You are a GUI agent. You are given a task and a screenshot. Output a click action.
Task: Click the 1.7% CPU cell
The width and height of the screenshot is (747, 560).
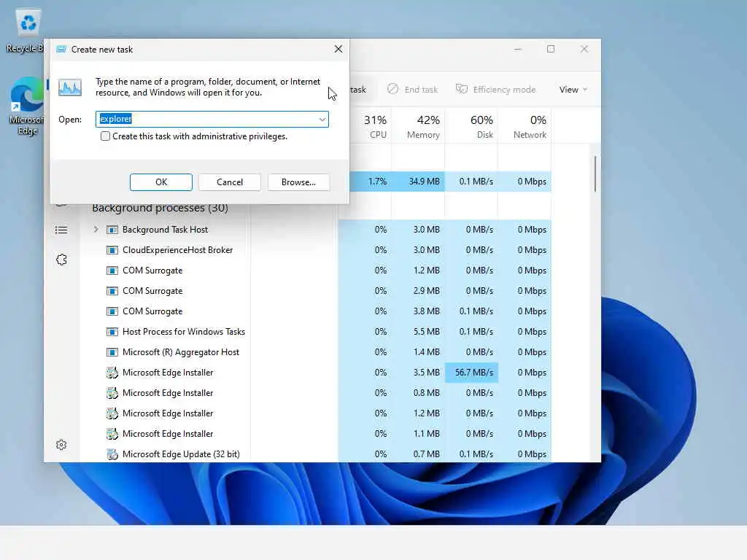coord(371,182)
